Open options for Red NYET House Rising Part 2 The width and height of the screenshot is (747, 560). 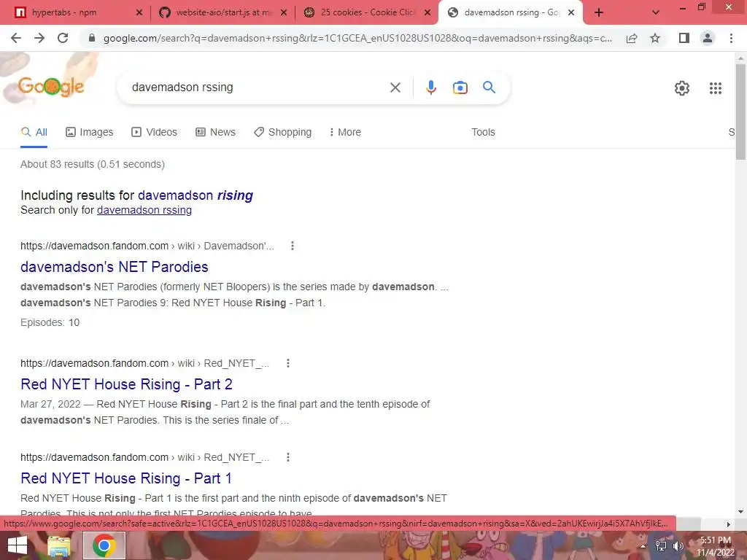287,363
